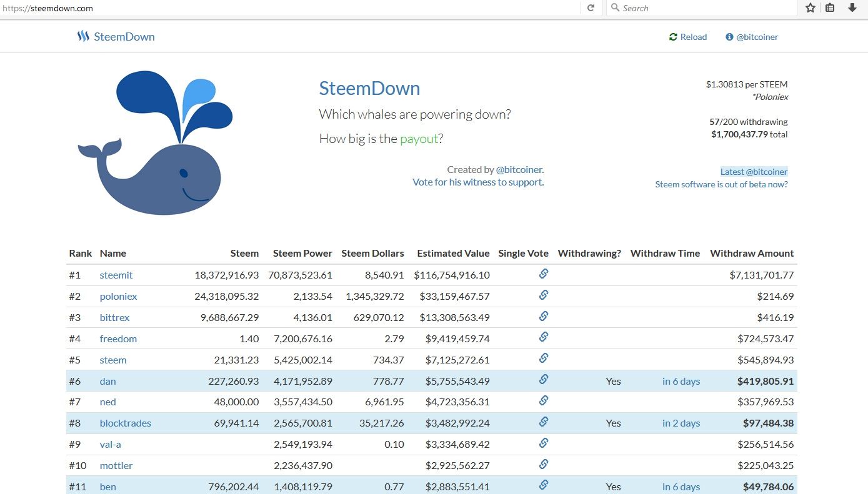Open single vote link icon for val-a
The width and height of the screenshot is (868, 494).
tap(544, 443)
